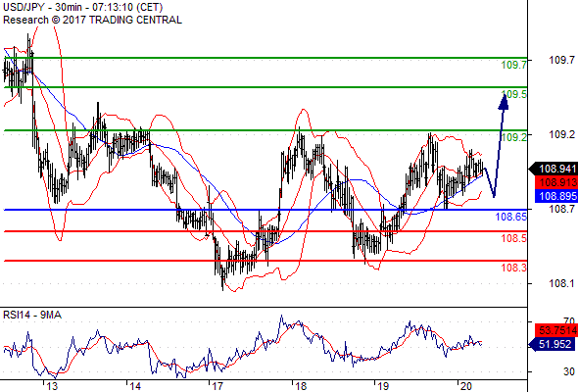The height and width of the screenshot is (392, 578).
Task: Click the red 108.3 support label
Action: (x=513, y=268)
